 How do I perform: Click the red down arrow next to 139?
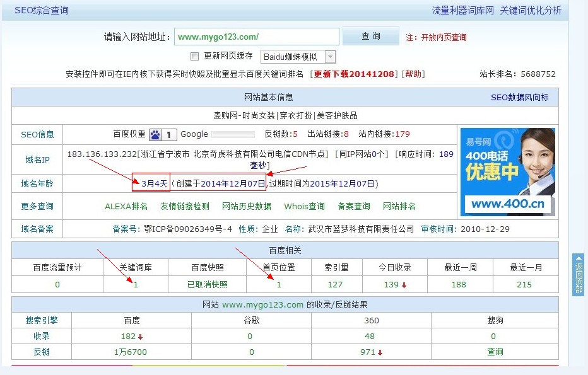click(x=404, y=285)
